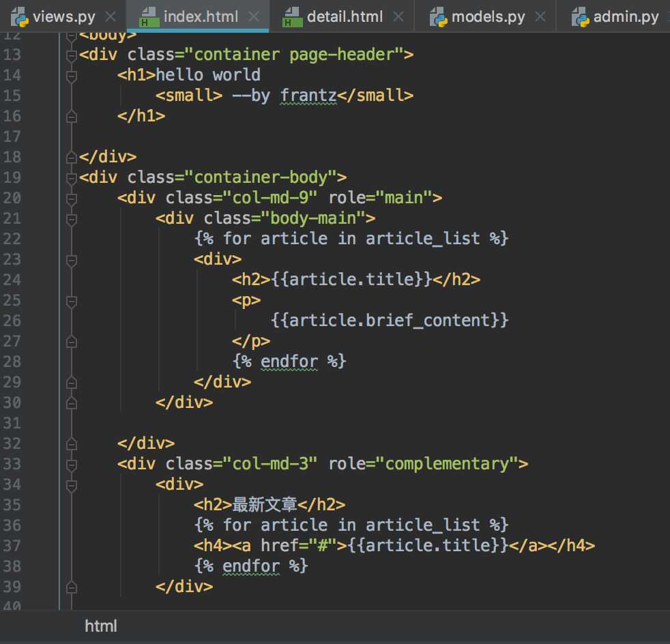Close the detail.html tab
This screenshot has width=670, height=644.
point(398,16)
